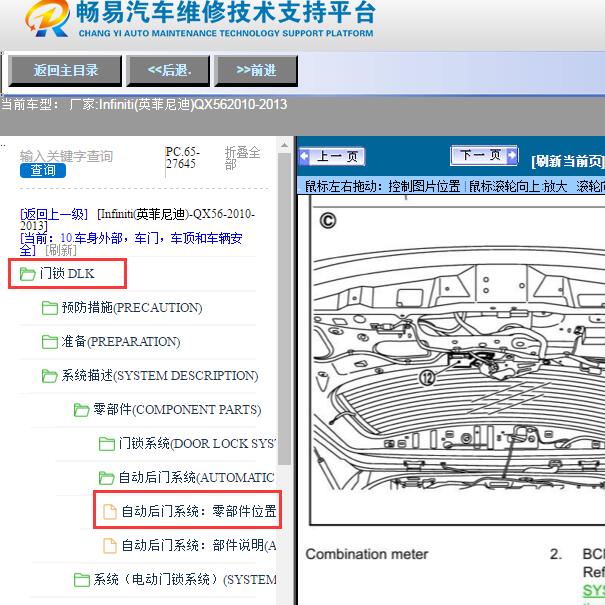Select the 门锁 DLK tree label

point(67,274)
